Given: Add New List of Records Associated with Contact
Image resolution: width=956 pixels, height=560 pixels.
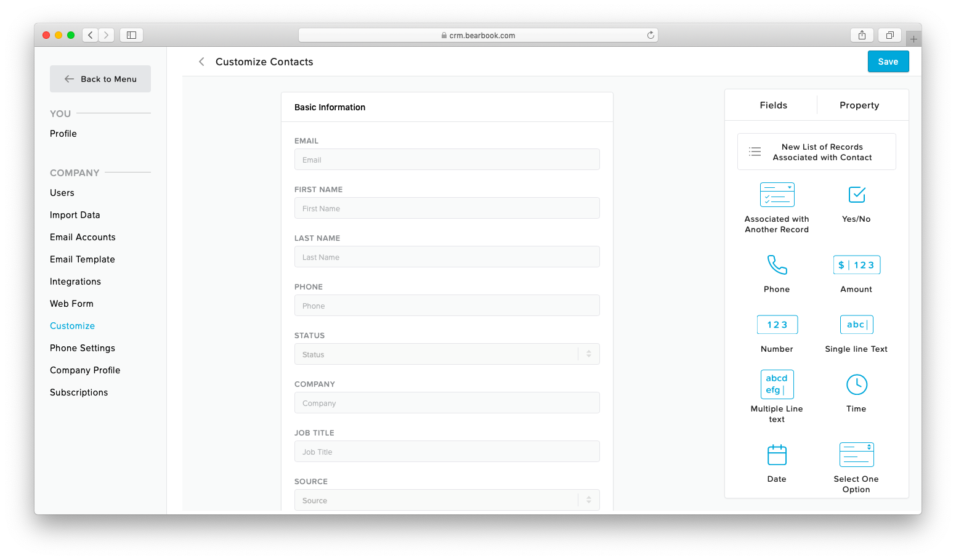Looking at the screenshot, I should pos(817,152).
